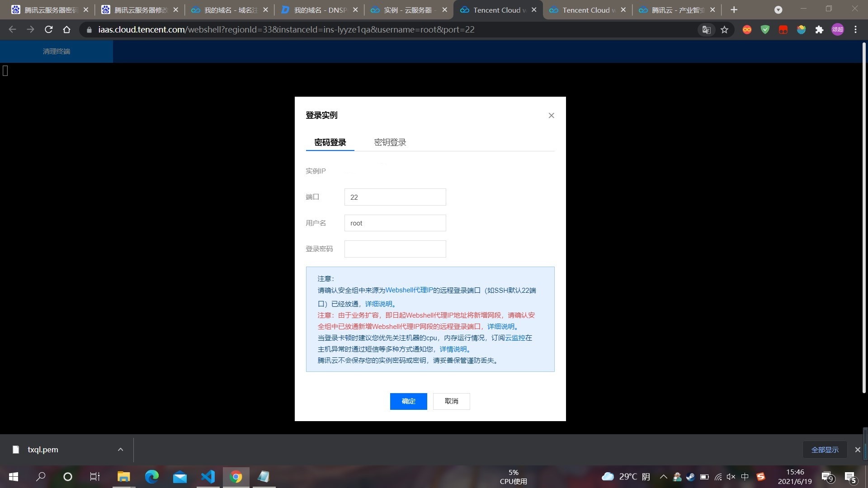Close the downloads bar
This screenshot has width=868, height=488.
pyautogui.click(x=857, y=450)
